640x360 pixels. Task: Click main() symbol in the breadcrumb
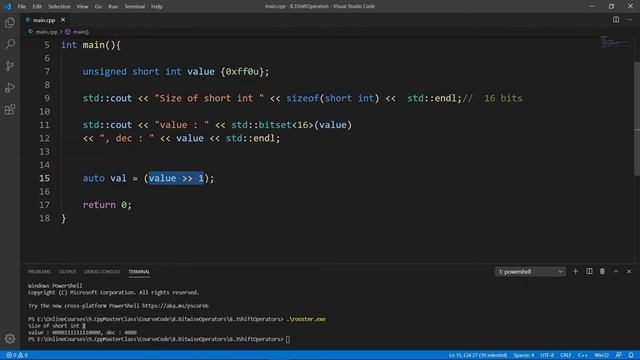click(81, 31)
